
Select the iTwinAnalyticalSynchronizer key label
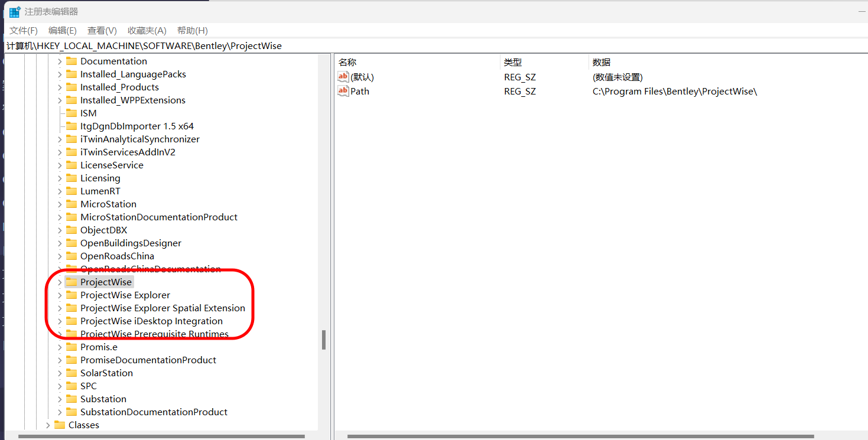click(x=140, y=139)
